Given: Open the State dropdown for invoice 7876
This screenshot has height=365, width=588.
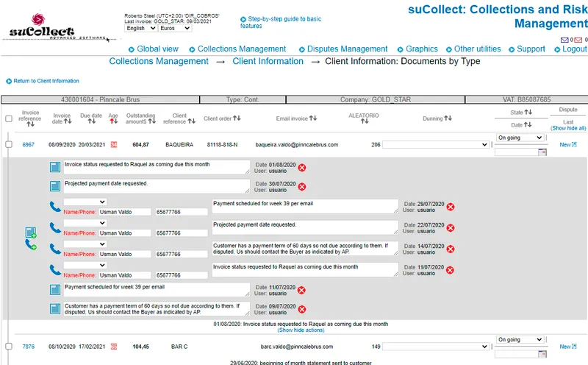Looking at the screenshot, I should (520, 339).
